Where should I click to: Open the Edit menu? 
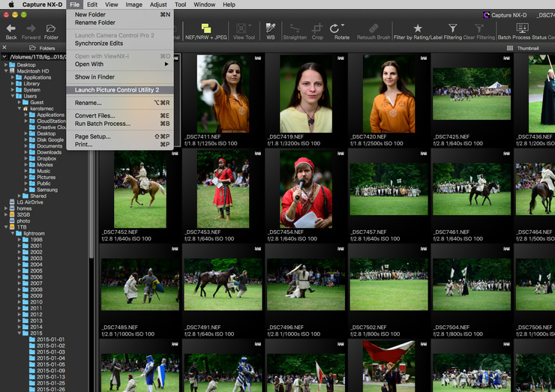tap(92, 4)
